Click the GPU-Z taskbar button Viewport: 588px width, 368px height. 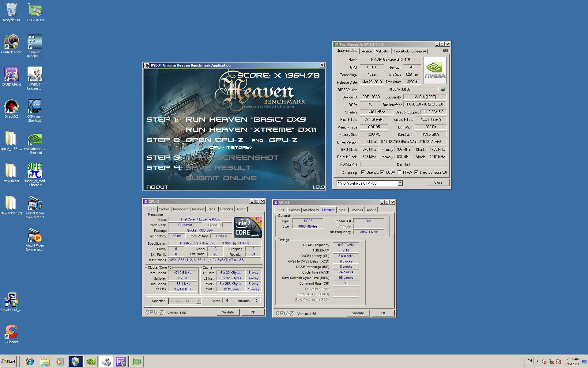137,362
